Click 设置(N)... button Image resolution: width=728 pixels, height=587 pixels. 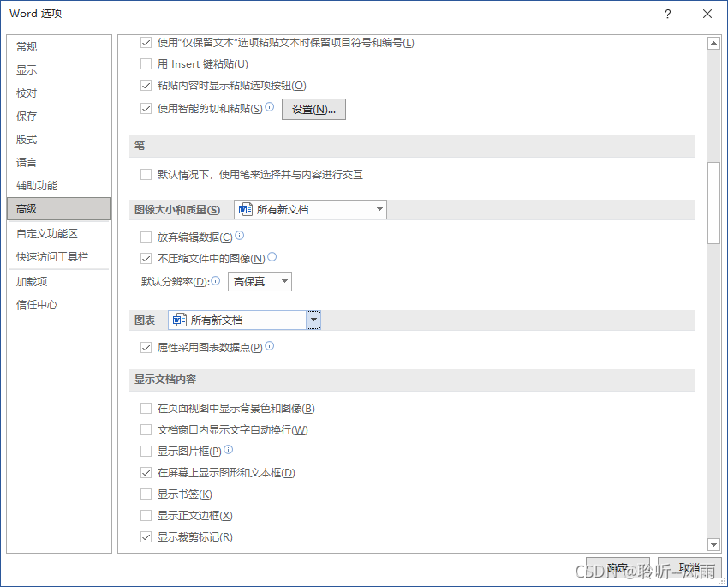coord(313,109)
